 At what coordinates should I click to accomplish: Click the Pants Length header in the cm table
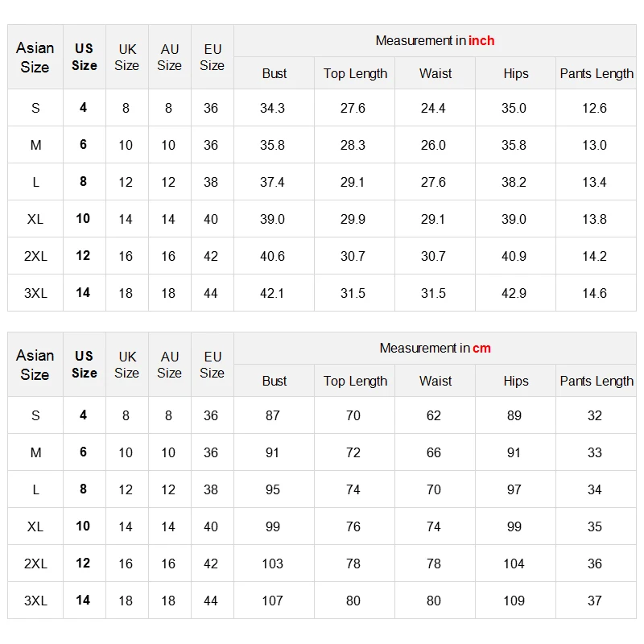(x=597, y=381)
